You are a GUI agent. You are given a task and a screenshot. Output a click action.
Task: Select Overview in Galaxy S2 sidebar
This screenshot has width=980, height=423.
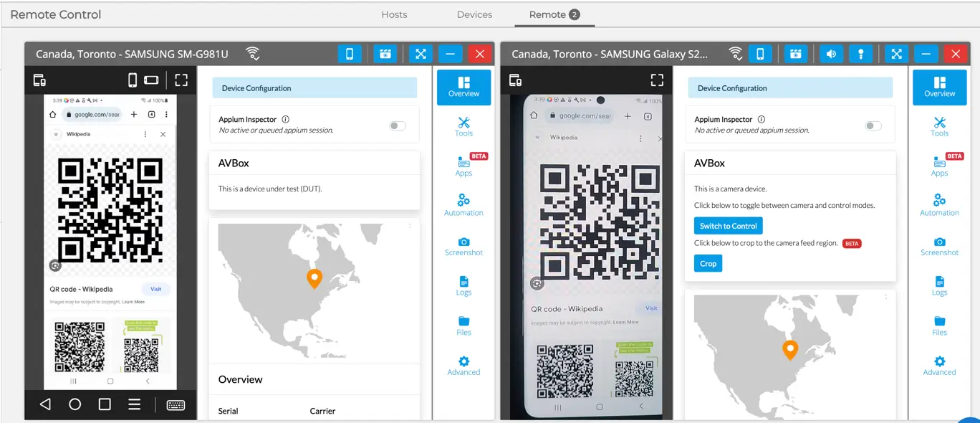pos(940,87)
